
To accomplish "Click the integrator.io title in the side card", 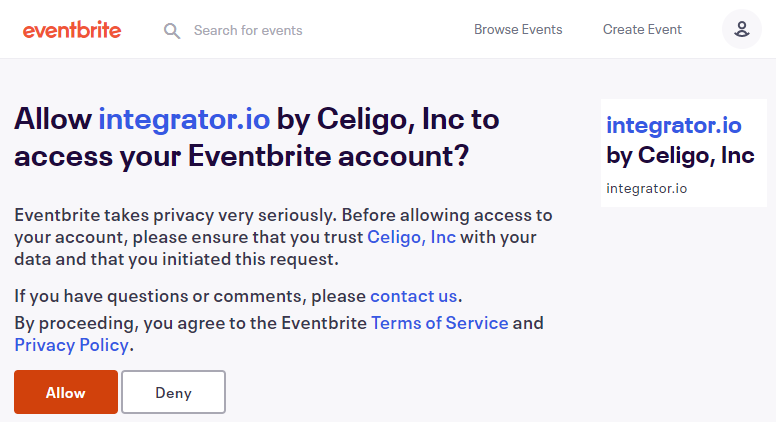I will point(674,125).
